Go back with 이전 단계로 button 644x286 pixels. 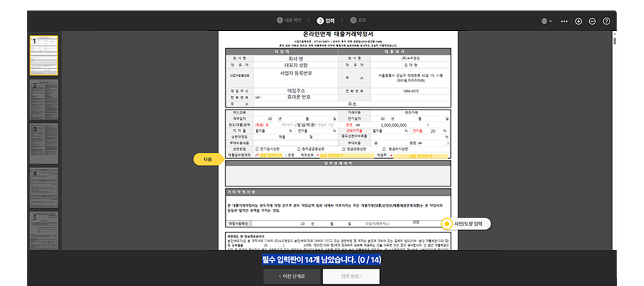click(292, 277)
